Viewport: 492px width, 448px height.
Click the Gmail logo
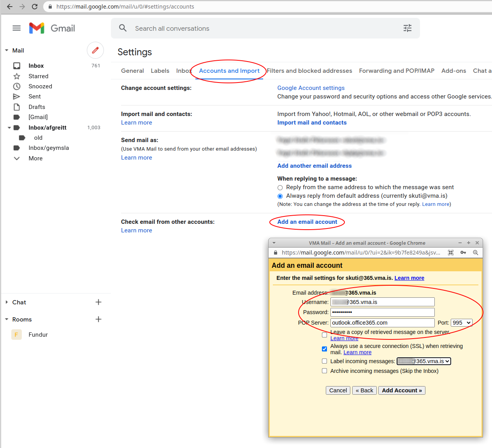click(x=52, y=28)
